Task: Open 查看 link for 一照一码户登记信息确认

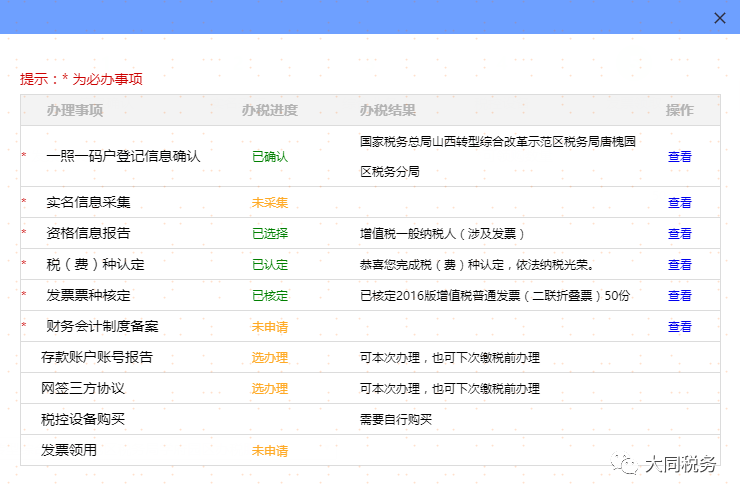Action: pos(680,157)
